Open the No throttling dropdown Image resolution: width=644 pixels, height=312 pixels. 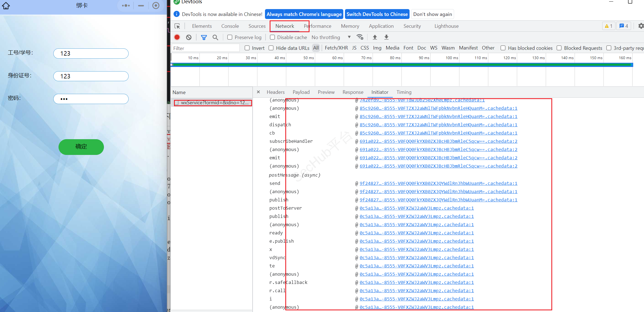click(331, 37)
